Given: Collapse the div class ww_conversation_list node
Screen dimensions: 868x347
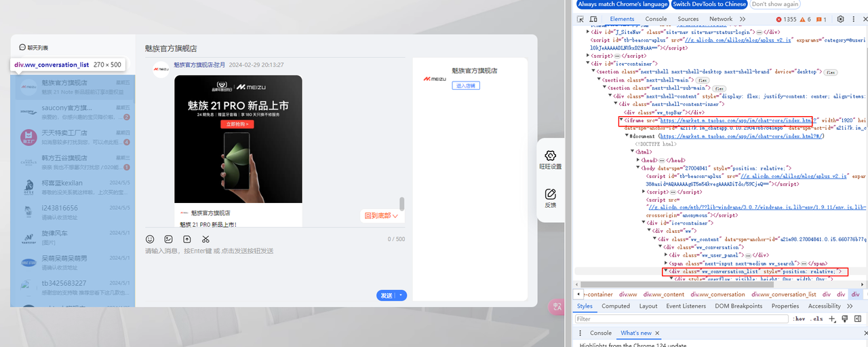Looking at the screenshot, I should tap(665, 271).
